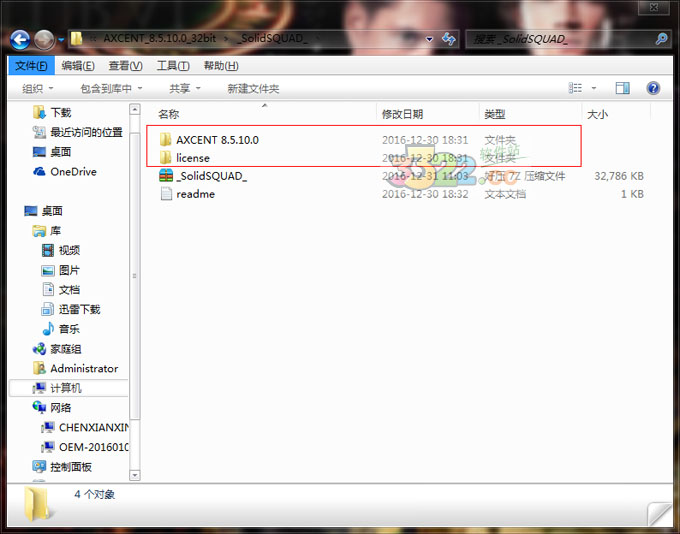Close the Explorer window

(x=654, y=7)
